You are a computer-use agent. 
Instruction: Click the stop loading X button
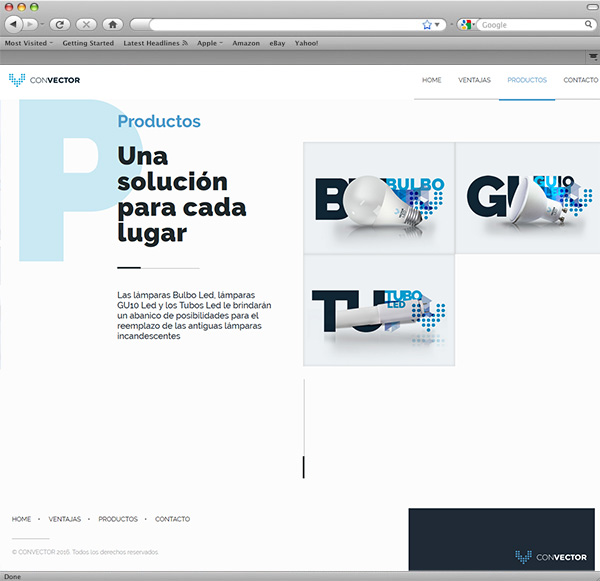click(86, 24)
